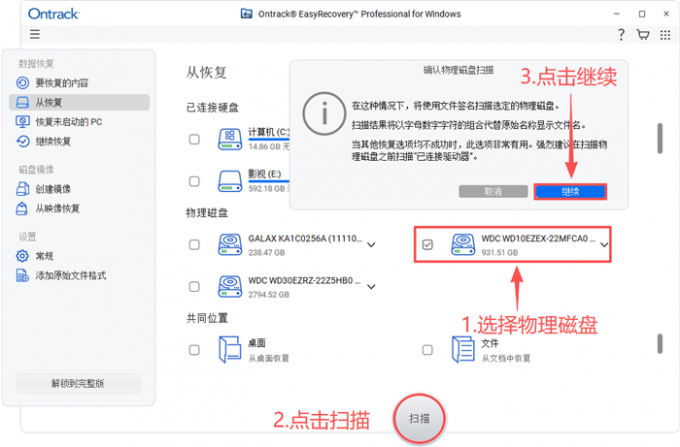Image resolution: width=680 pixels, height=447 pixels.
Task: Click the 从桌面恢复 description text
Action: [x=268, y=358]
